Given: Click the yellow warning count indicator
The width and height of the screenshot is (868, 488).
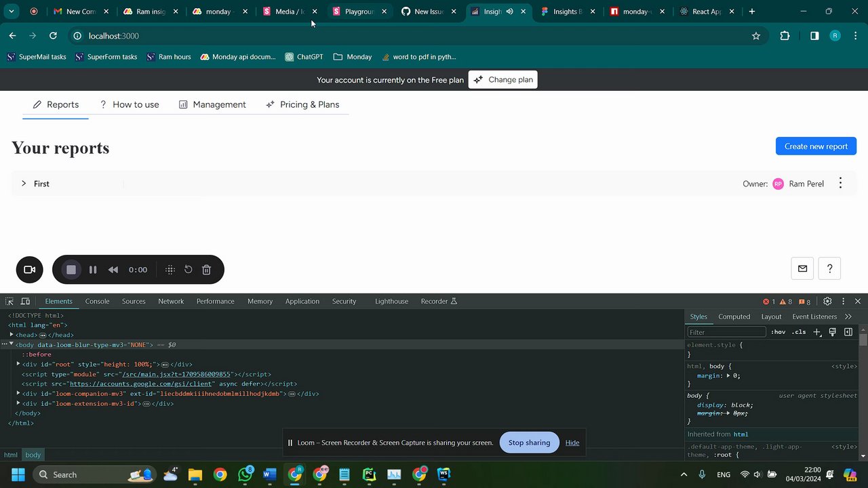Looking at the screenshot, I should click(786, 302).
